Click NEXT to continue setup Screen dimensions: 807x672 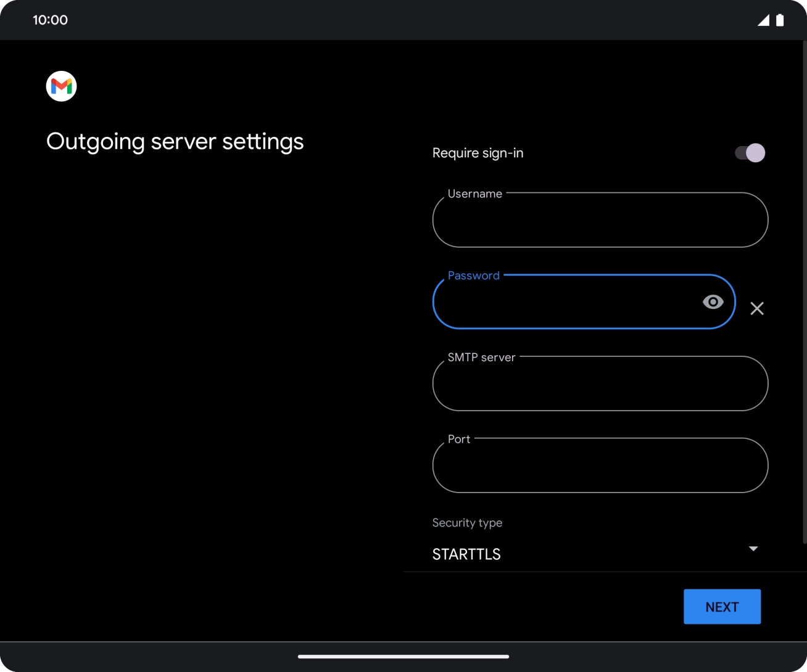(x=721, y=606)
